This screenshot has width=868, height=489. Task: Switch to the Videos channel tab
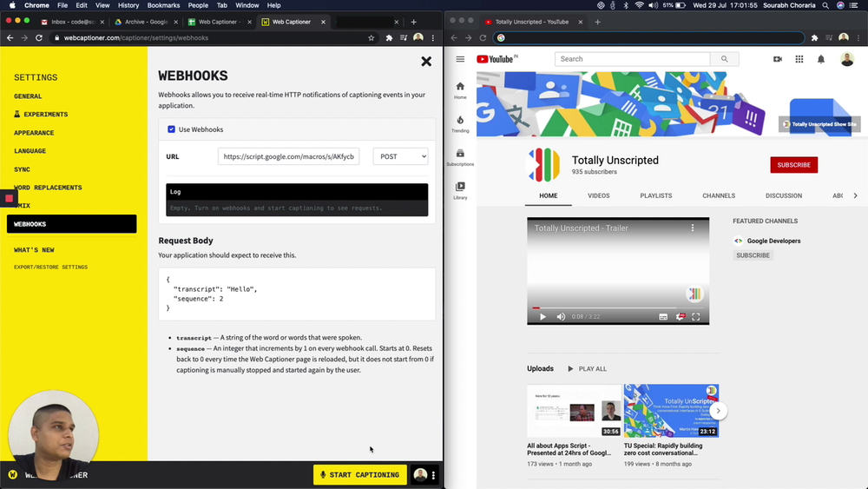(599, 195)
